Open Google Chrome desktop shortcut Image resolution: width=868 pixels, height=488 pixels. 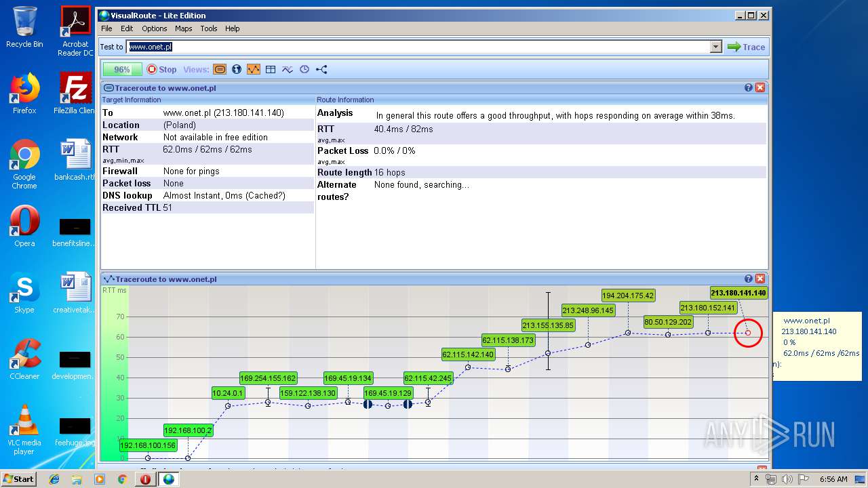[x=24, y=164]
